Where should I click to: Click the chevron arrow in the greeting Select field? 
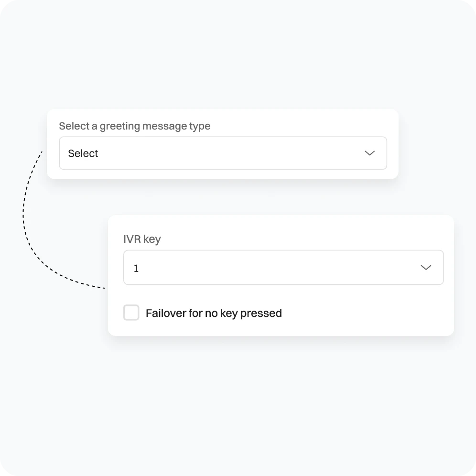point(369,153)
